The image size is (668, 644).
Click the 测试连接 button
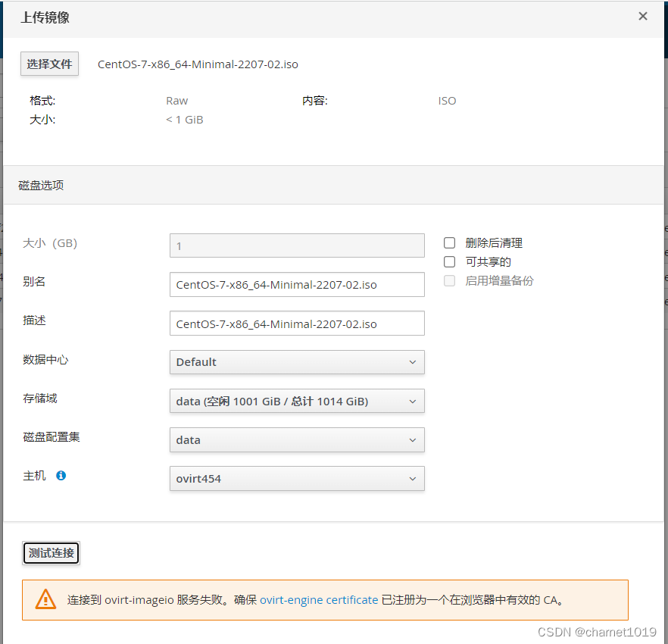pos(52,553)
